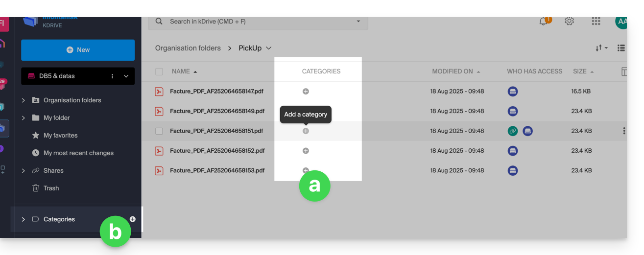This screenshot has height=255, width=644.
Task: Open settings gear icon
Action: (x=569, y=22)
